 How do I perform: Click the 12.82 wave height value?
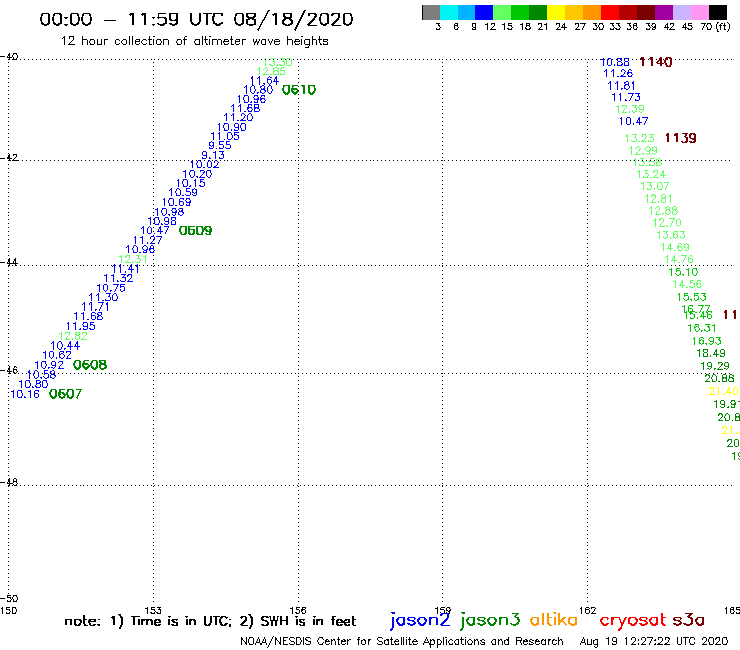(73, 336)
